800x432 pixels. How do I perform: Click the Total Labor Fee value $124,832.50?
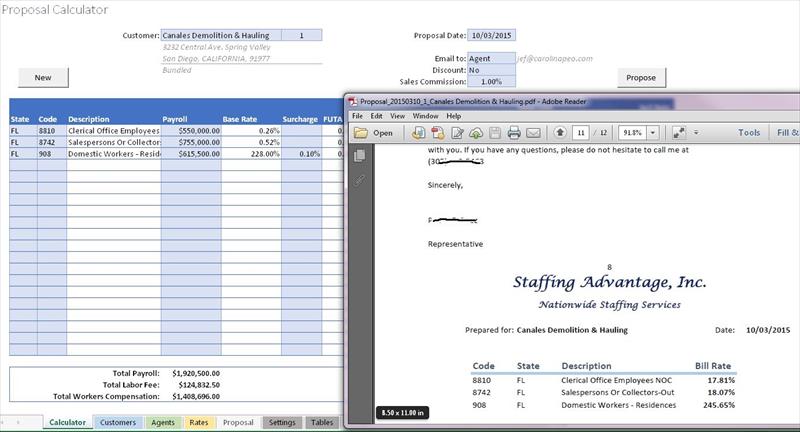[x=199, y=385]
